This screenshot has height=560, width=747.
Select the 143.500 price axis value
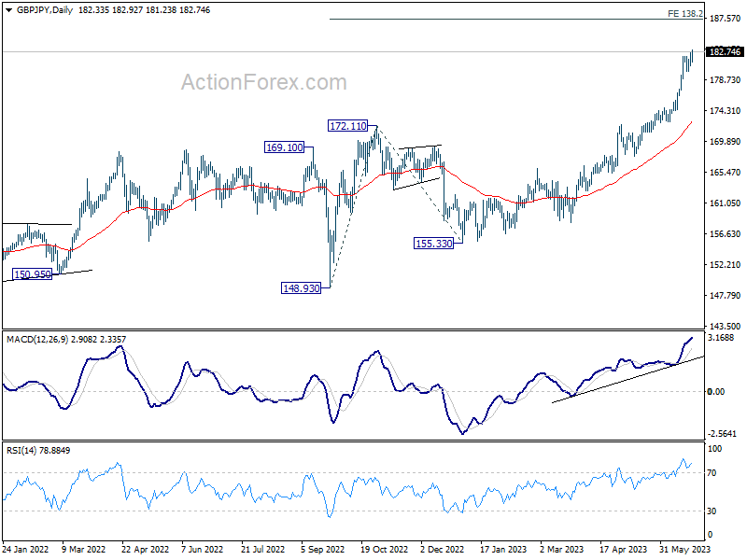tap(725, 326)
